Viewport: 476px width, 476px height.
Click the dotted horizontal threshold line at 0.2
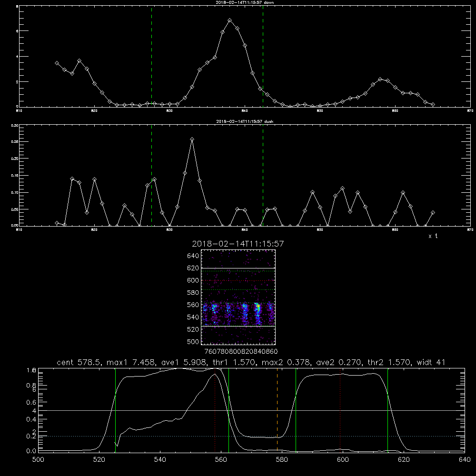tap(251, 436)
